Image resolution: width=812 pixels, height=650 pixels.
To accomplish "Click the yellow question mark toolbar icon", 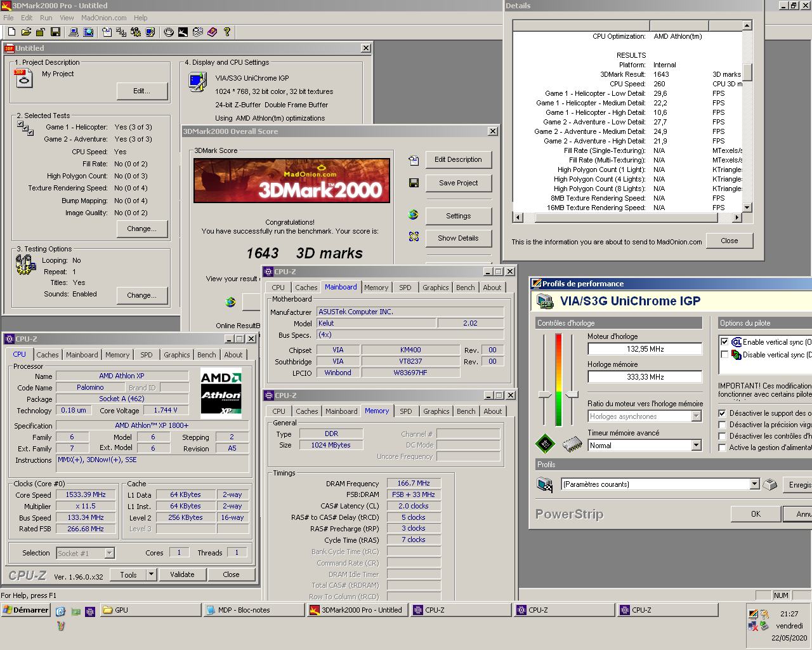I will (x=227, y=32).
